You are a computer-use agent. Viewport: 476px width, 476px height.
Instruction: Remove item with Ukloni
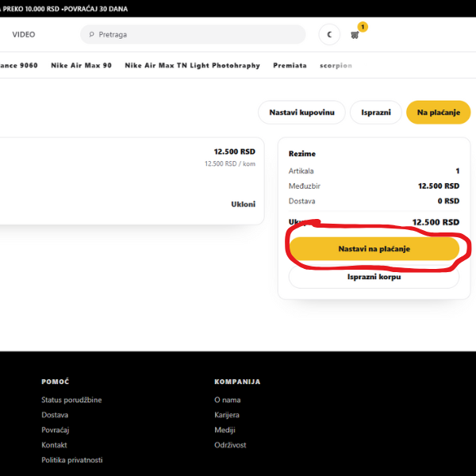[243, 204]
